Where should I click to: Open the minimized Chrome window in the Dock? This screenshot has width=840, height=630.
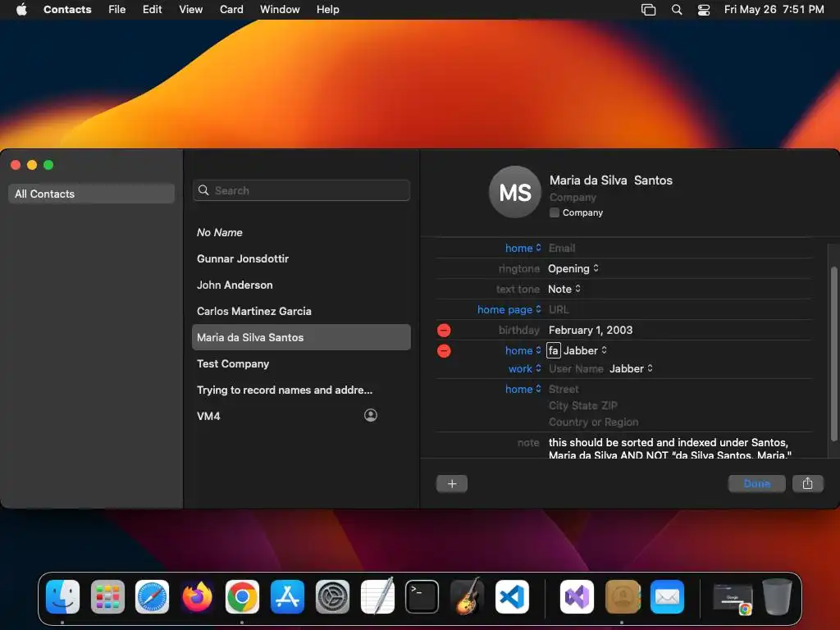(x=733, y=598)
